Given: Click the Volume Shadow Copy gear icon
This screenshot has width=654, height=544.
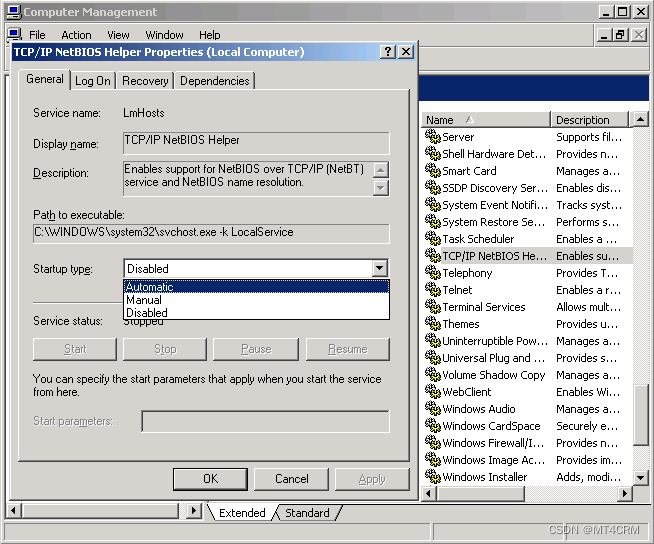Looking at the screenshot, I should point(433,375).
